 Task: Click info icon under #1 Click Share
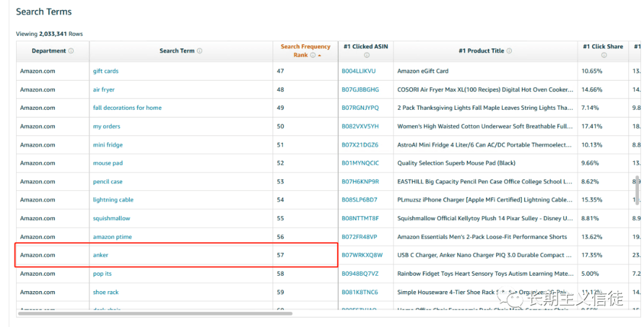pyautogui.click(x=603, y=55)
